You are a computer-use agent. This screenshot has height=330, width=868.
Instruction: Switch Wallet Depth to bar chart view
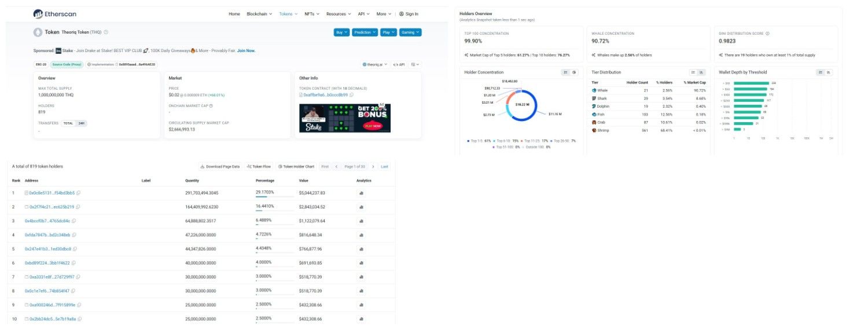coord(829,72)
